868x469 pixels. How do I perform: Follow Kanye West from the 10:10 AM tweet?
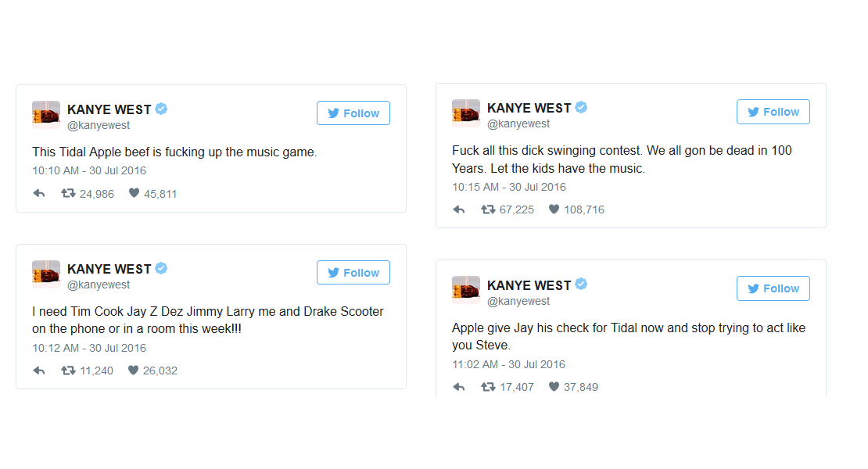tap(353, 113)
